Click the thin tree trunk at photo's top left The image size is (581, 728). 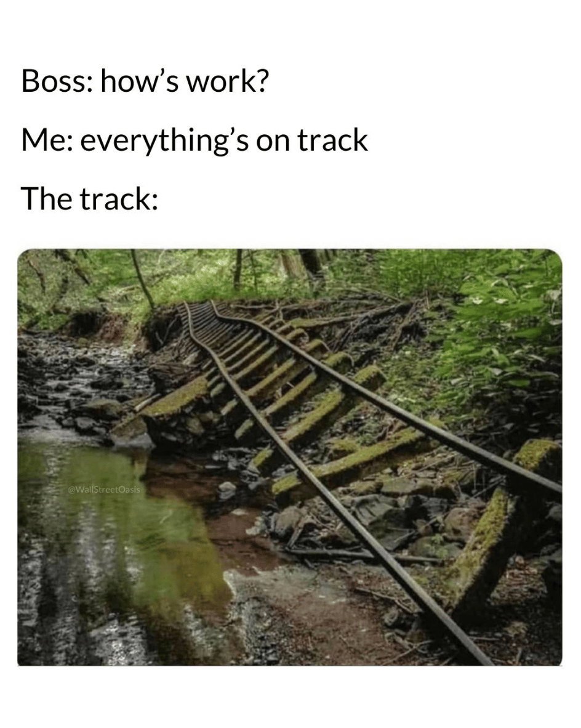pos(142,280)
